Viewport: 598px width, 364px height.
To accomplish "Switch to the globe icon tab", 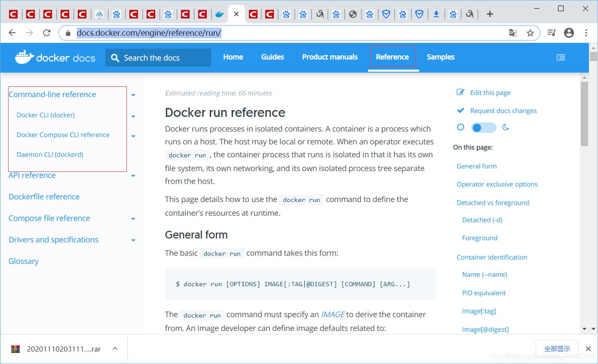I will tap(353, 14).
